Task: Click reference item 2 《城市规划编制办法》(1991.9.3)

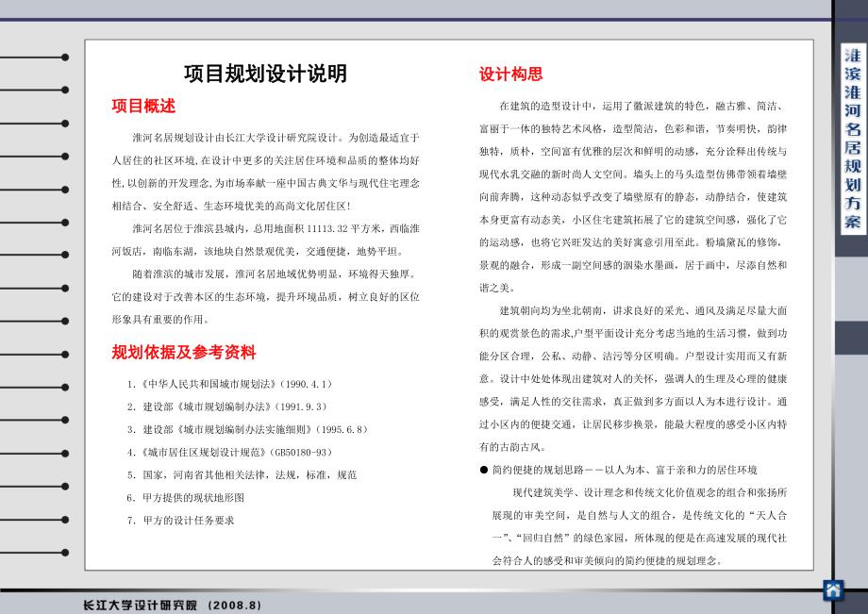Action: (x=225, y=407)
